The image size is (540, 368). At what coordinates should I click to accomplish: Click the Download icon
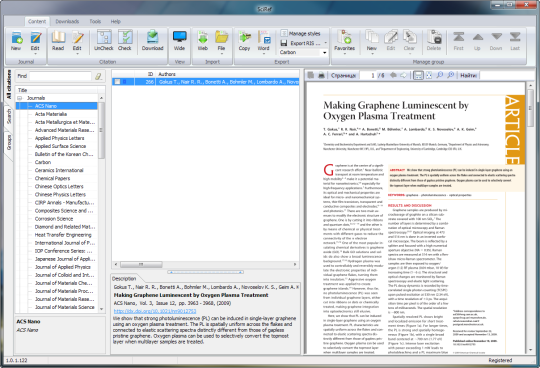click(x=152, y=41)
